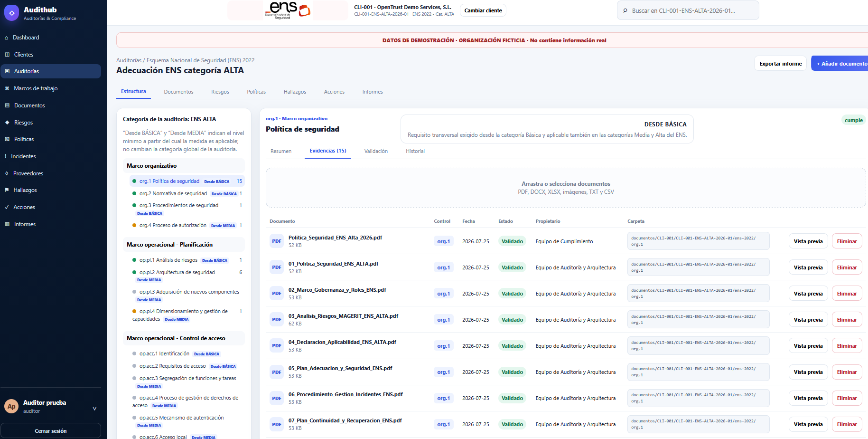Select org.2 Normativa de seguridad item
868x439 pixels.
coord(187,193)
